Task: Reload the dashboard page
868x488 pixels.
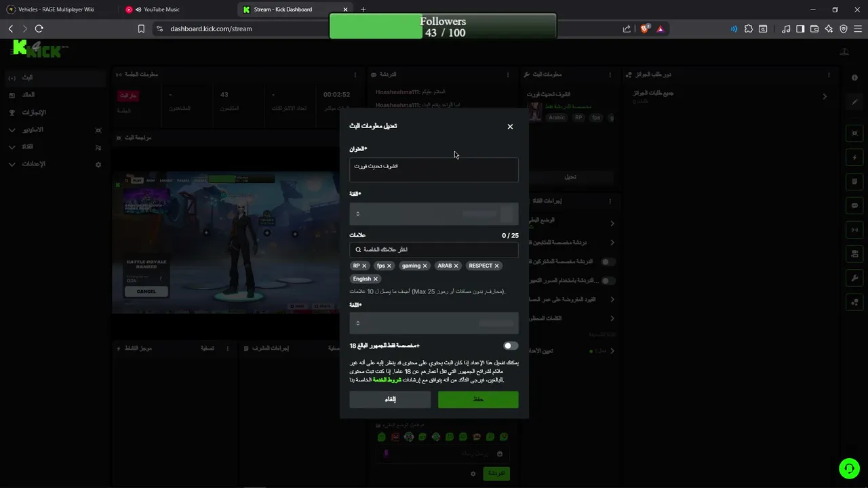Action: [x=39, y=28]
